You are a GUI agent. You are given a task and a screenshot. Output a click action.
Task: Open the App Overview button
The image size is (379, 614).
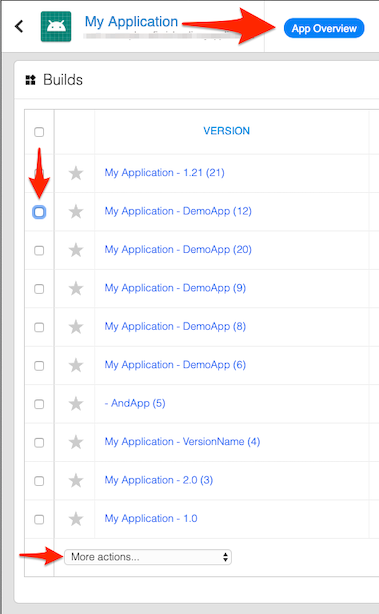click(x=324, y=28)
